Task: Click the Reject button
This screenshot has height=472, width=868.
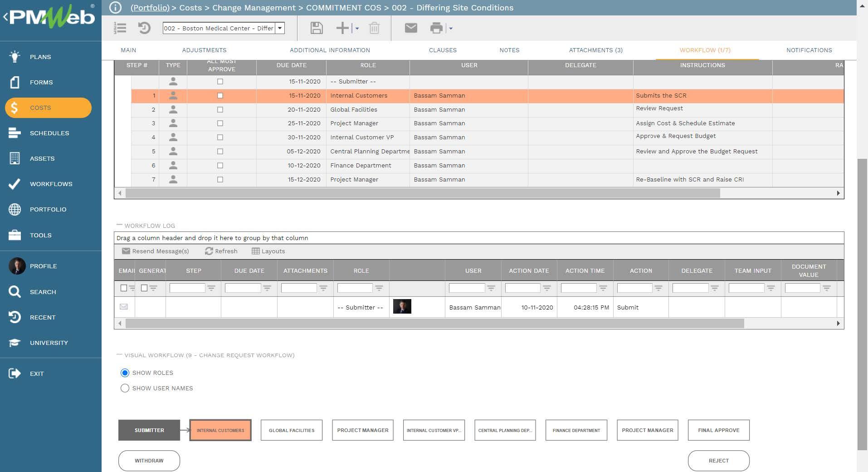Action: pos(719,461)
